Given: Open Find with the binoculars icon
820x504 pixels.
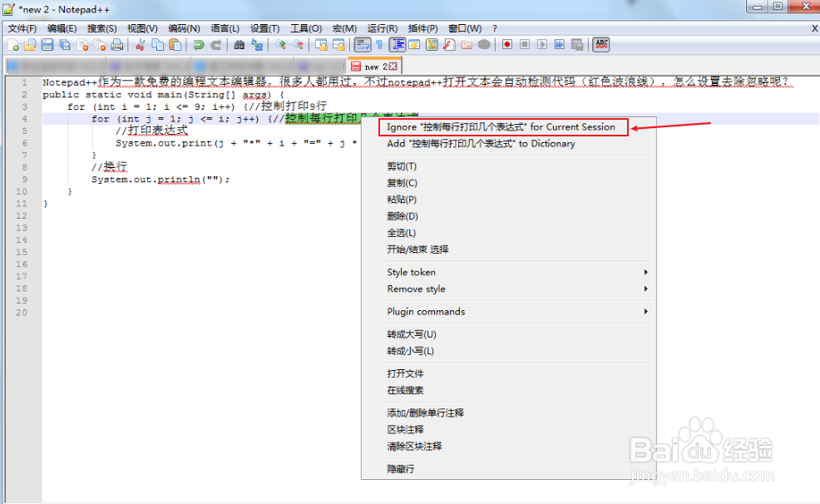Looking at the screenshot, I should [x=239, y=45].
